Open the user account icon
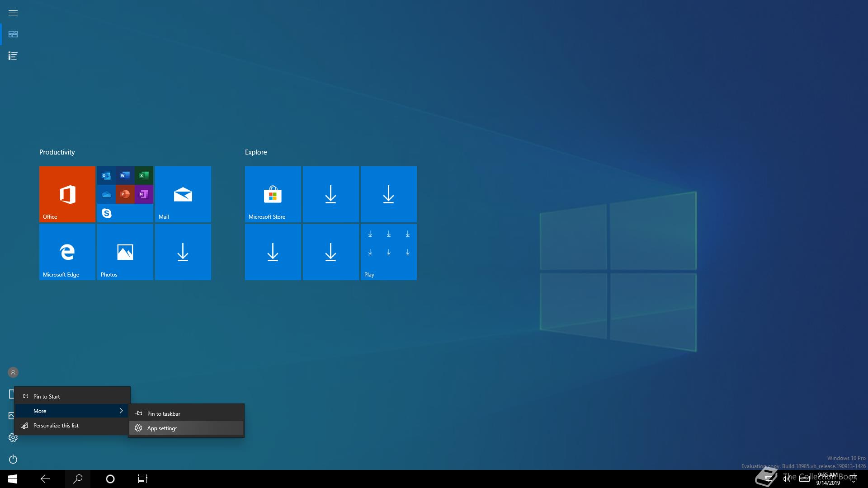Image resolution: width=868 pixels, height=488 pixels. click(13, 372)
